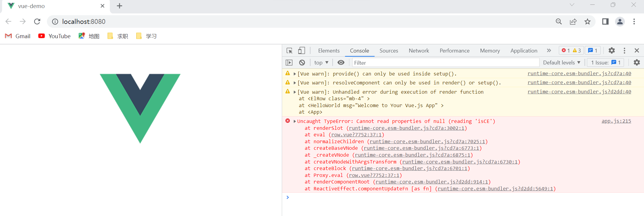Open createVNodeWithArgsTransform stack link
The image size is (644, 216).
[x=460, y=162]
